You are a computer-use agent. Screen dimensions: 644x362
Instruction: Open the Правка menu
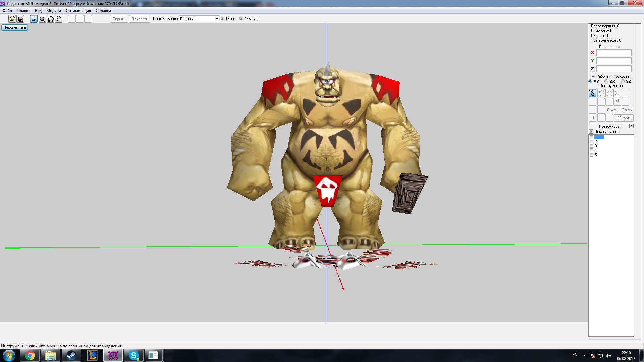23,11
